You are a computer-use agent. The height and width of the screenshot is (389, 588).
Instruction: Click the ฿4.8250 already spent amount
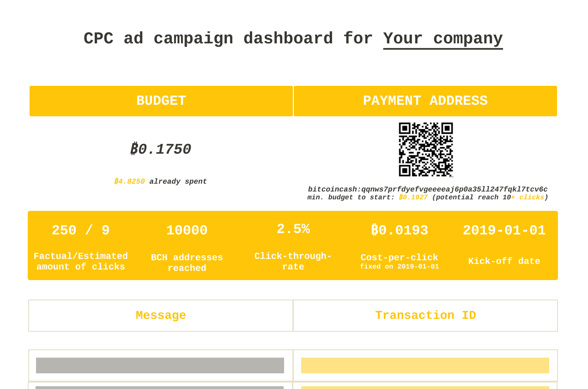[129, 181]
